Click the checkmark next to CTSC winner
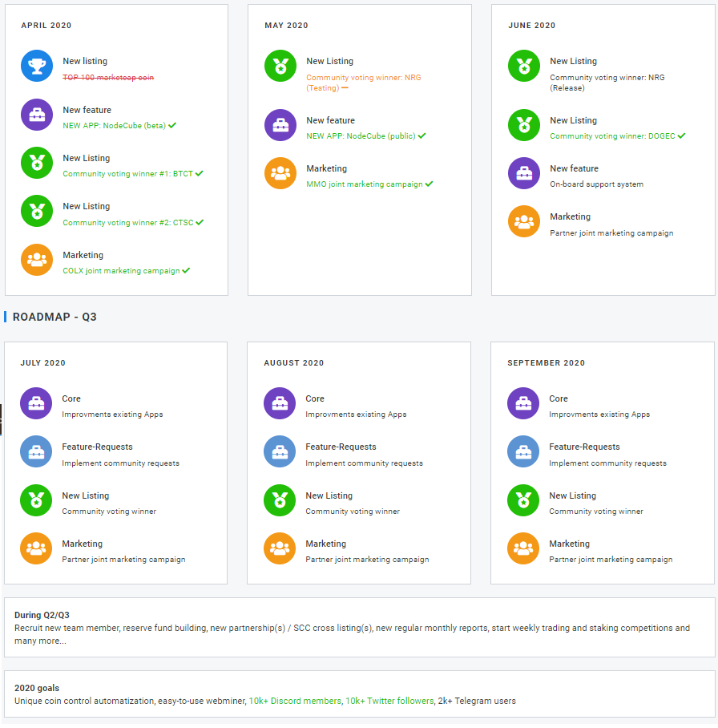The height and width of the screenshot is (728, 718). pos(200,222)
